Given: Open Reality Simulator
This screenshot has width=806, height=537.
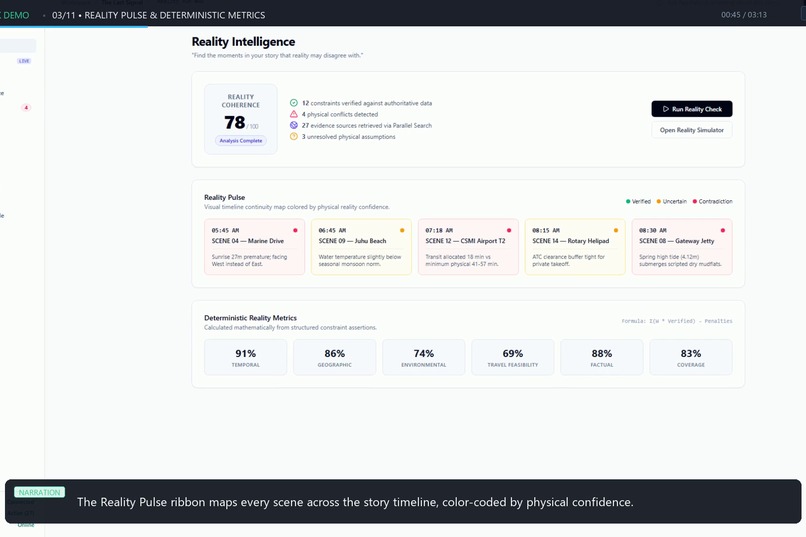Looking at the screenshot, I should click(x=691, y=130).
